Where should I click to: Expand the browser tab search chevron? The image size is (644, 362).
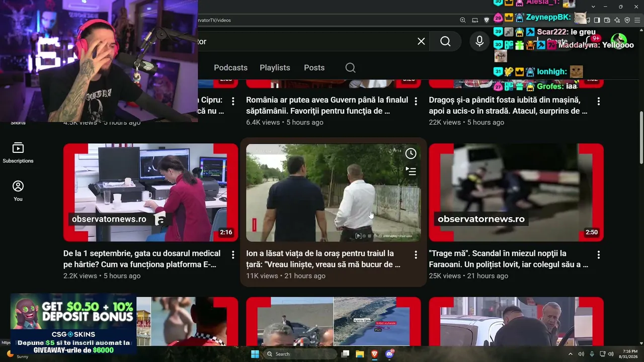coord(593,7)
